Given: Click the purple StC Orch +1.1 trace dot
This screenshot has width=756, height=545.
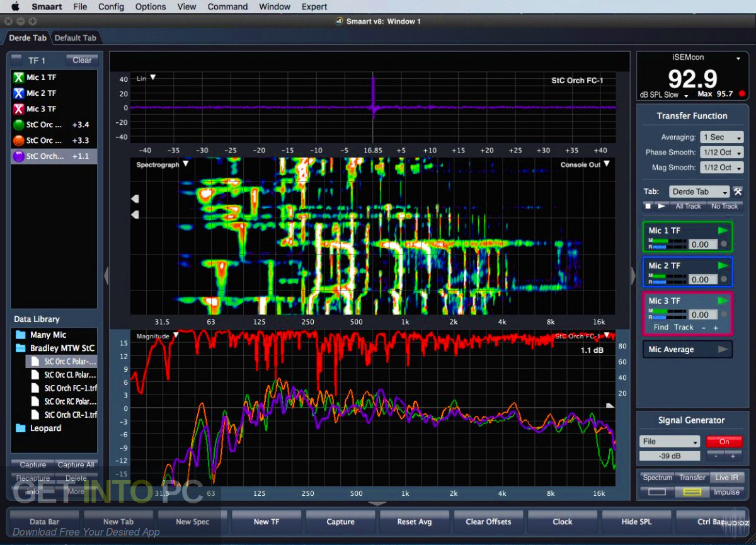Looking at the screenshot, I should (18, 156).
